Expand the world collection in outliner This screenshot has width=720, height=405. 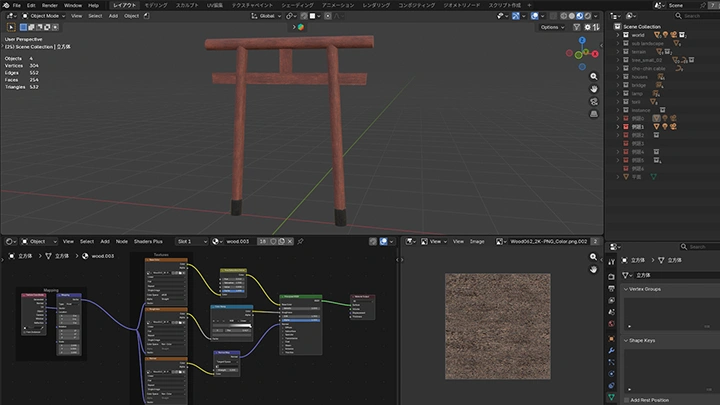(x=617, y=35)
